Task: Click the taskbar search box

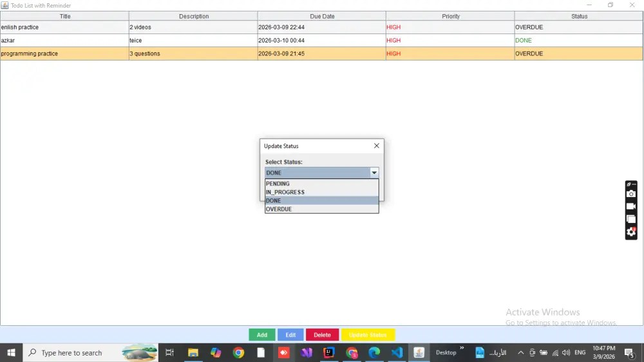Action: [x=90, y=352]
